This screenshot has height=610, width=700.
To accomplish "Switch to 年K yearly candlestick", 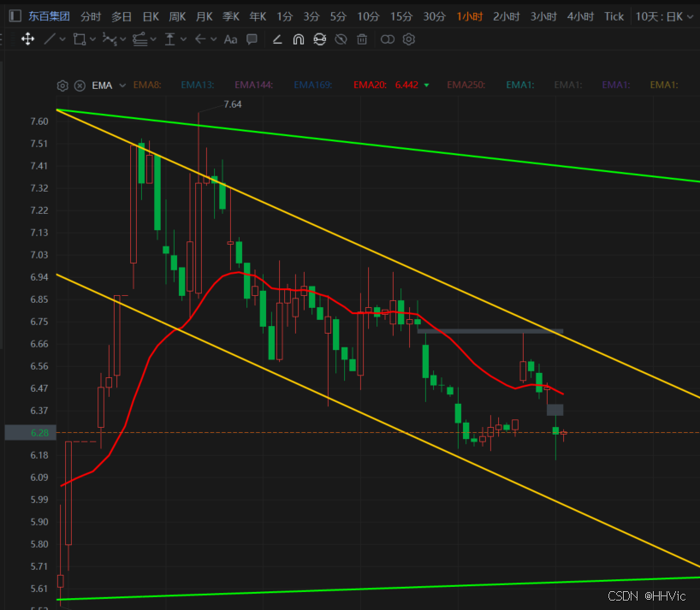I will pos(258,17).
